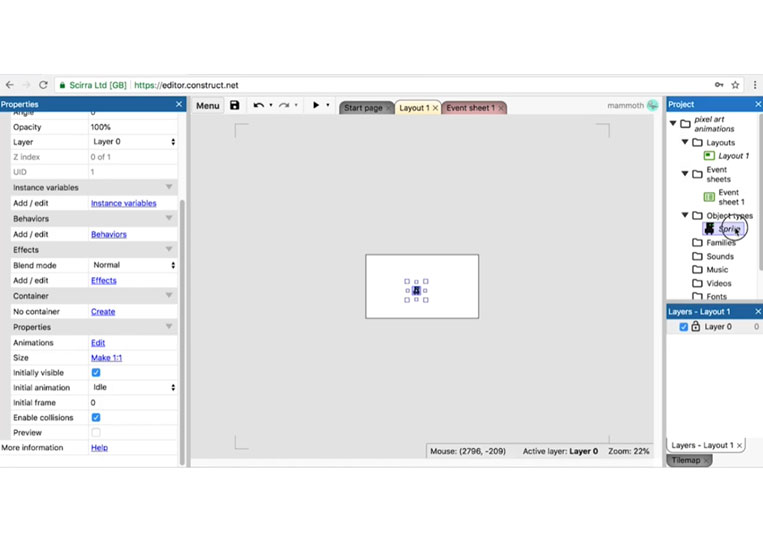
Task: Open the Blend mode dropdown
Action: tap(133, 265)
